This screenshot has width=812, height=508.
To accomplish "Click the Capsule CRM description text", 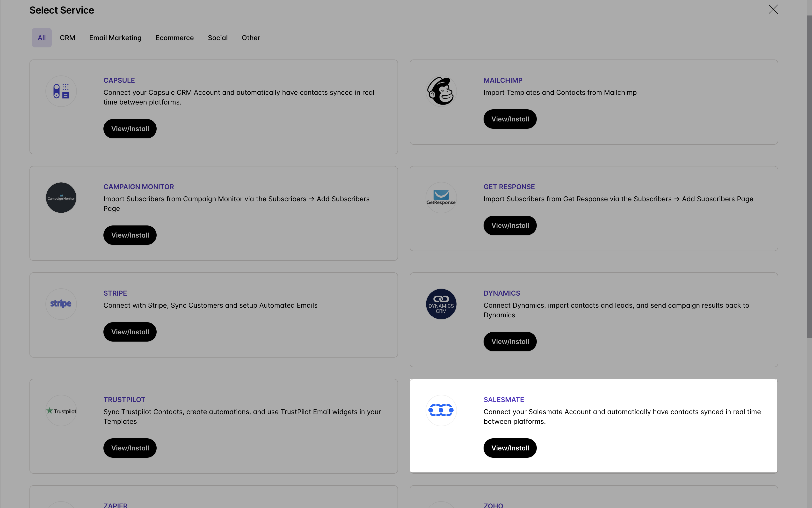I will click(239, 97).
